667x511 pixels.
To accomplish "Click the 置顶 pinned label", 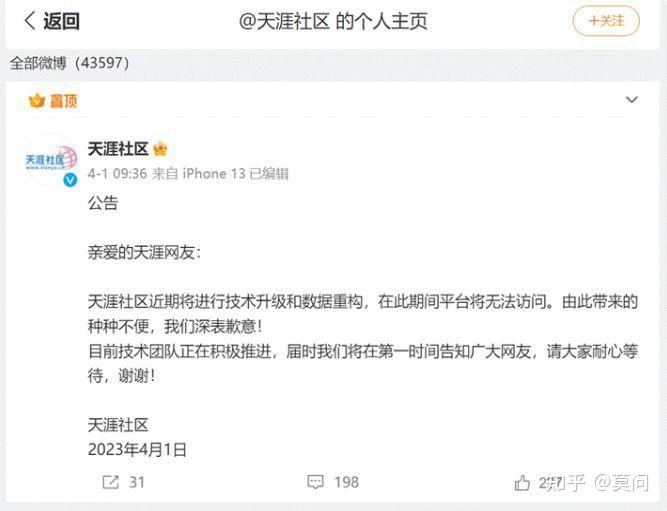I will [x=64, y=101].
